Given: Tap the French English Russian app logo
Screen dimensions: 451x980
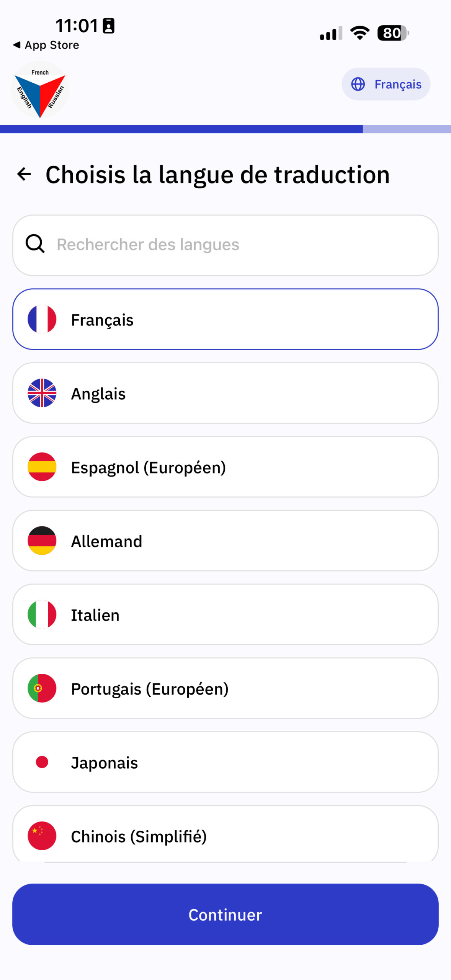Looking at the screenshot, I should [40, 90].
